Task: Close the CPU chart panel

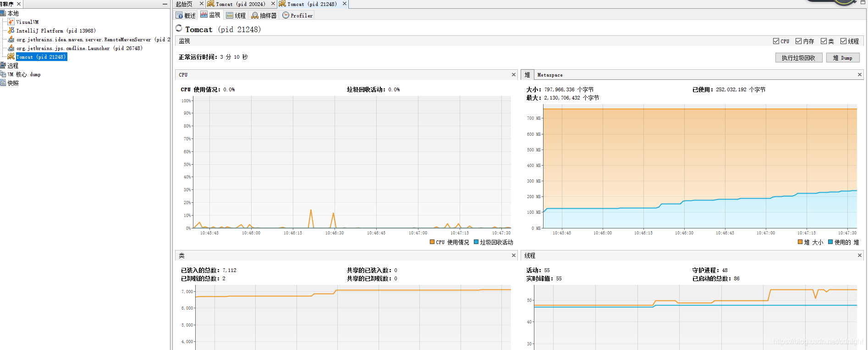Action: tap(514, 74)
